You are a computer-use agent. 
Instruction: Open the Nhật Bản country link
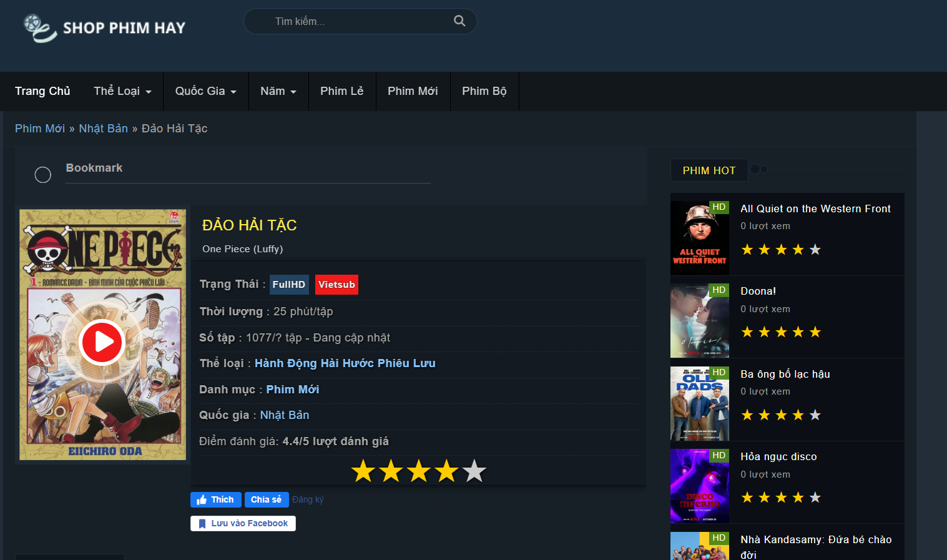point(285,415)
